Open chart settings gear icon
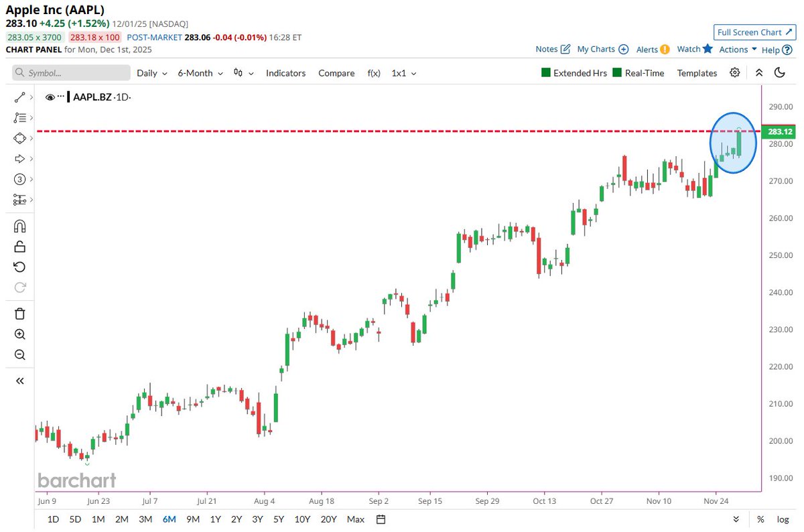 click(735, 72)
